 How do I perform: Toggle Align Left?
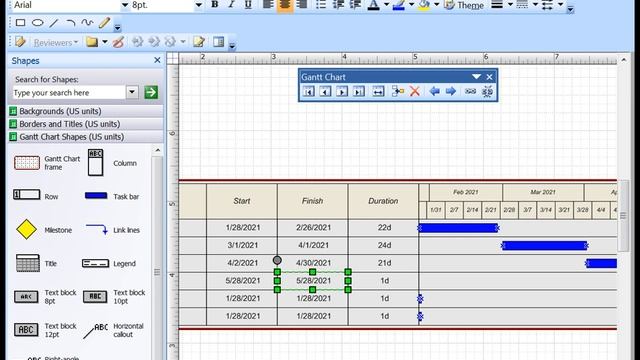click(x=268, y=5)
